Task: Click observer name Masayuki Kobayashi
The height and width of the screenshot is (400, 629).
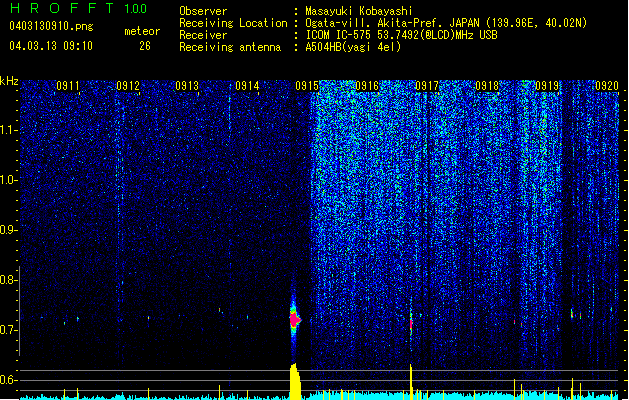Action: (x=359, y=11)
